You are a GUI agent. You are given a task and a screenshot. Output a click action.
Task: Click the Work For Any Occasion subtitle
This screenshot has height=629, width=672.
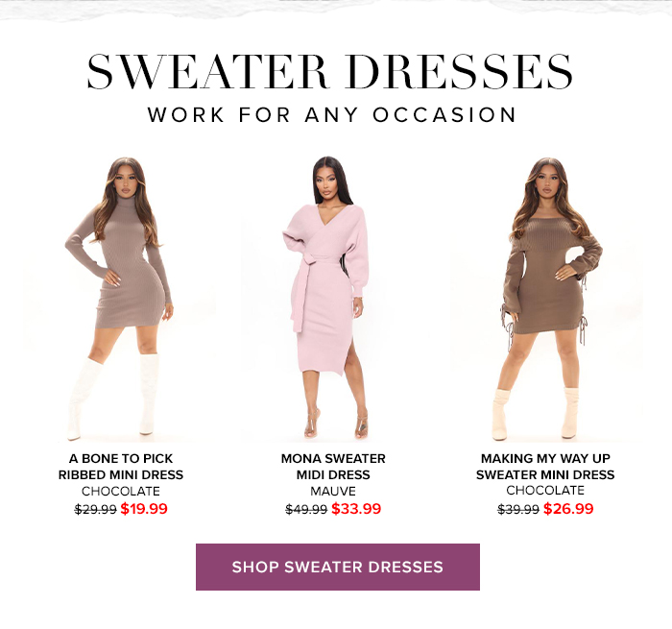(x=332, y=115)
